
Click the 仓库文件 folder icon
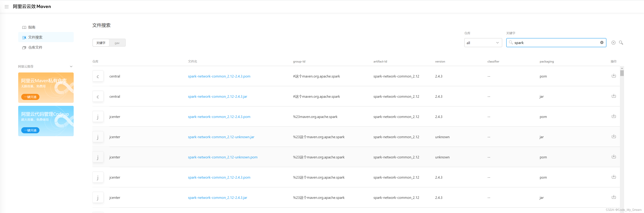click(x=24, y=48)
